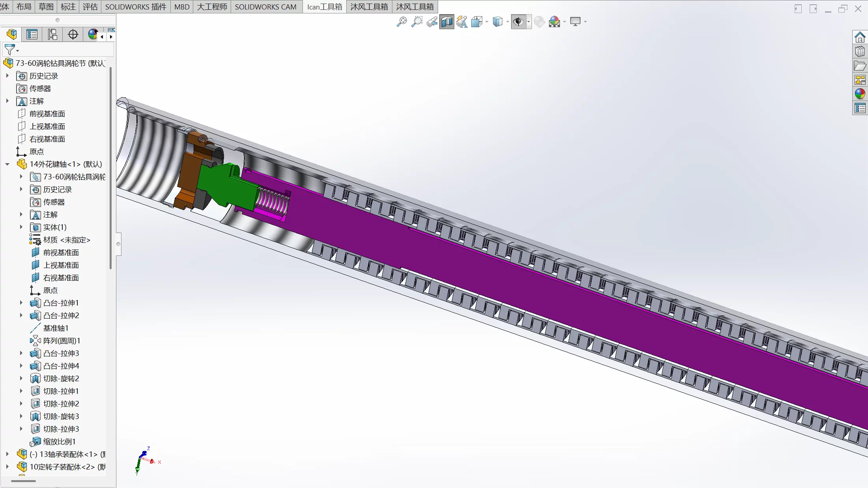Viewport: 868px width, 488px height.
Task: Click the Appearances color ball in task pane
Action: tap(860, 94)
